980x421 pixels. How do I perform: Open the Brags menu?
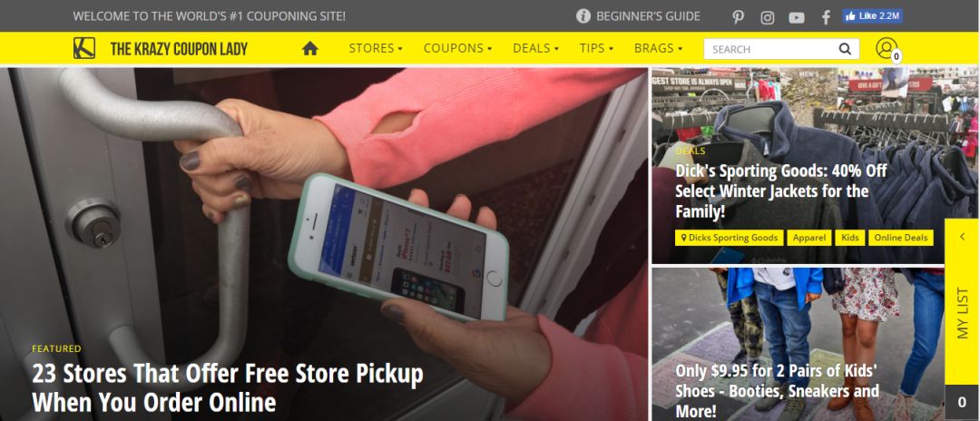(658, 48)
